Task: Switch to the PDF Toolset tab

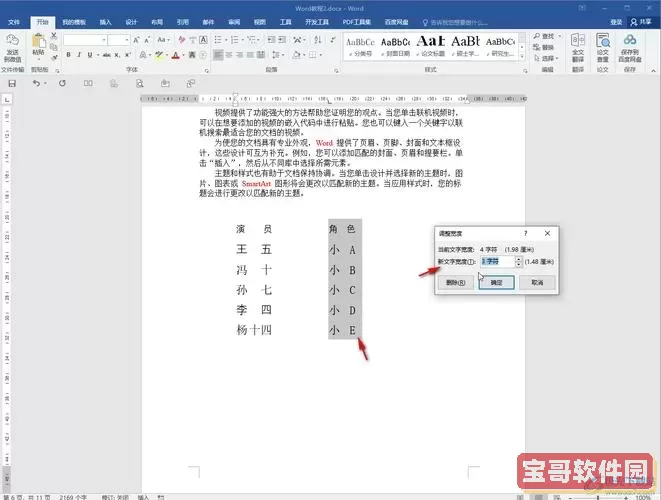Action: (x=357, y=22)
